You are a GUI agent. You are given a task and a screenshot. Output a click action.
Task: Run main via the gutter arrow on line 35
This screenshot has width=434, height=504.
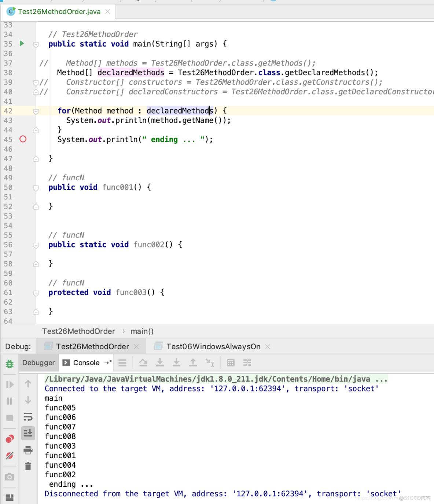point(22,44)
